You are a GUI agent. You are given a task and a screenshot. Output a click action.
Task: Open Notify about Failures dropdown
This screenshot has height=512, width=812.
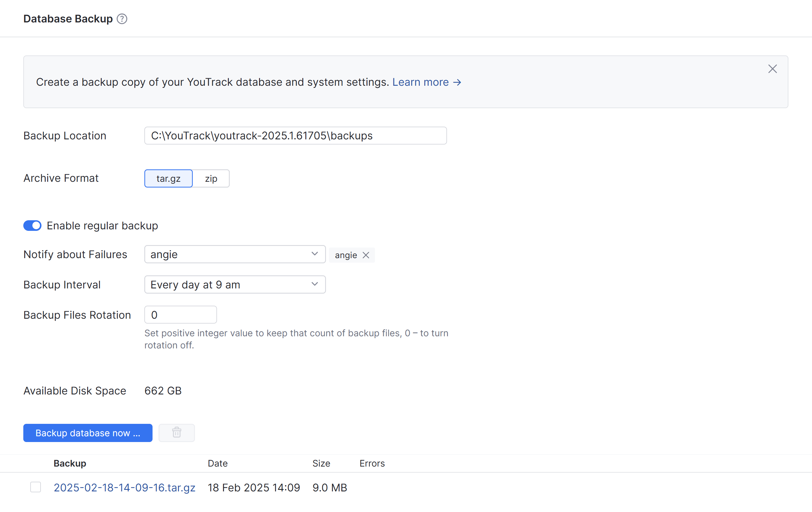(235, 254)
